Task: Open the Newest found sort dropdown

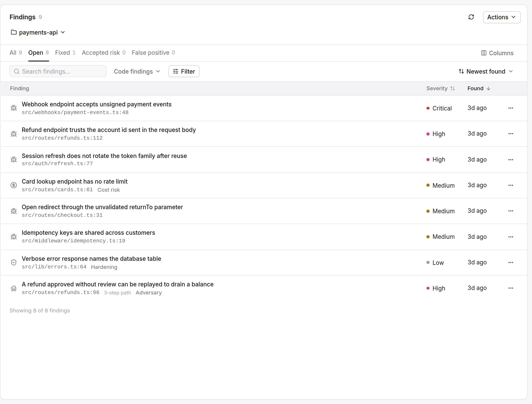Action: (x=485, y=71)
